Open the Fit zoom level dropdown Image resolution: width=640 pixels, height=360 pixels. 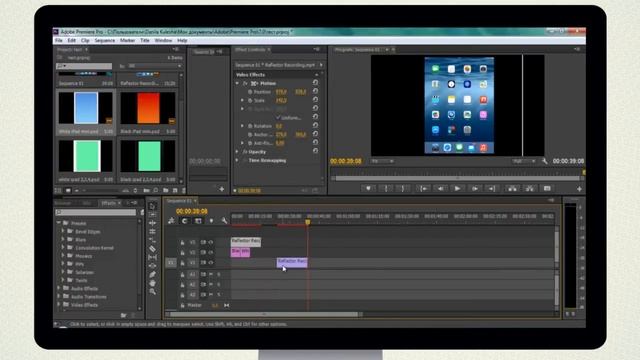pyautogui.click(x=382, y=161)
